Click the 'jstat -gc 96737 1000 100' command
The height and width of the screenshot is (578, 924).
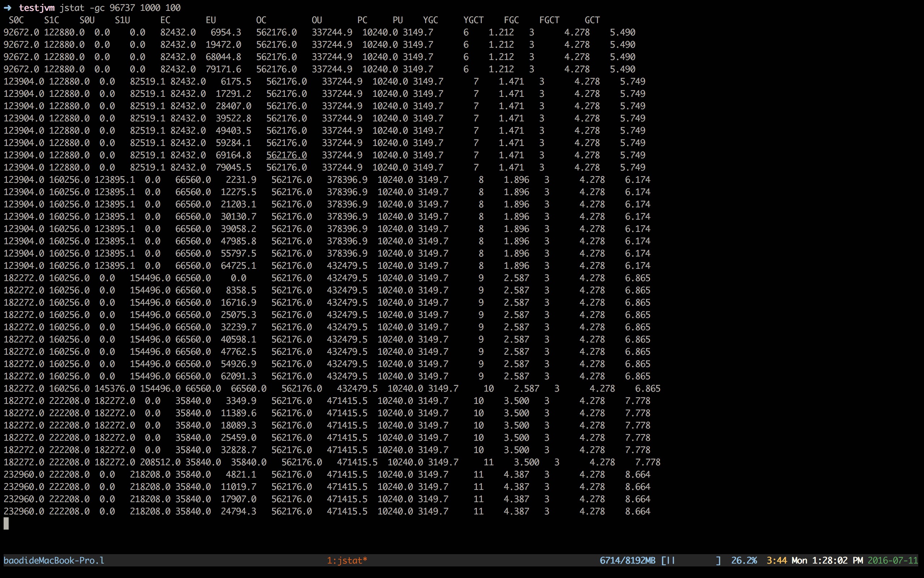[x=120, y=8]
